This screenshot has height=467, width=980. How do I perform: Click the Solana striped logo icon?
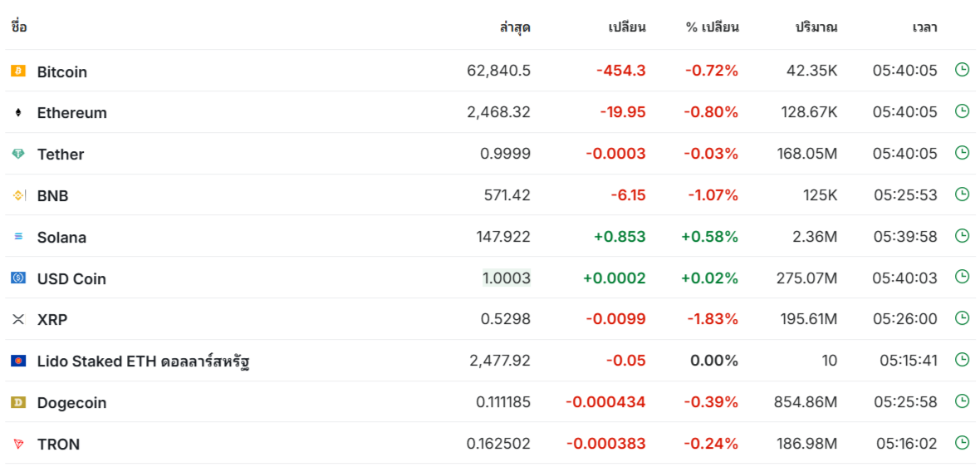(18, 237)
